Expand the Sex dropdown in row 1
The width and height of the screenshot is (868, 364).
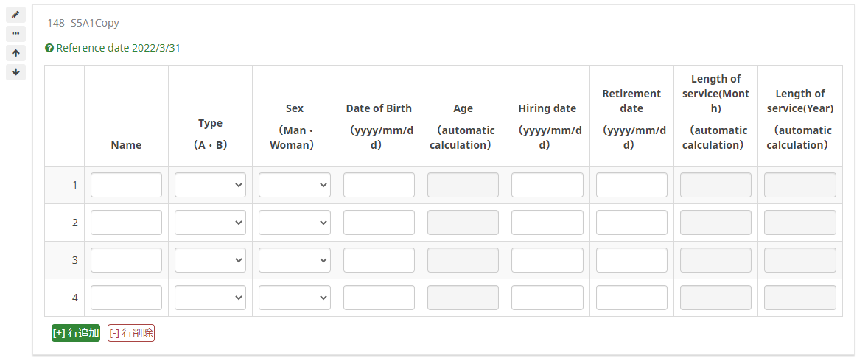[x=294, y=185]
